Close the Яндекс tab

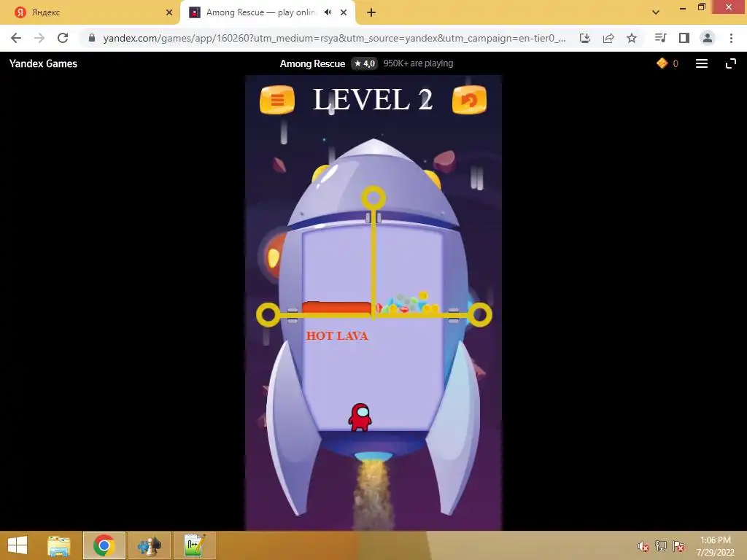coord(169,12)
